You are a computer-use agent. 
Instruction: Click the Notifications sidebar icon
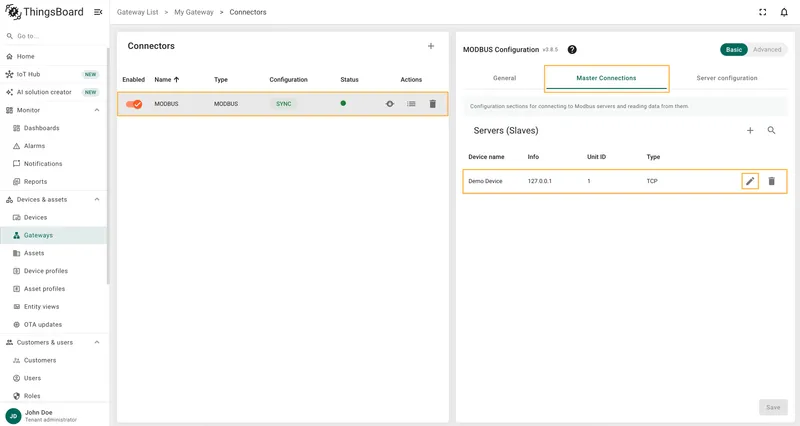pyautogui.click(x=16, y=164)
